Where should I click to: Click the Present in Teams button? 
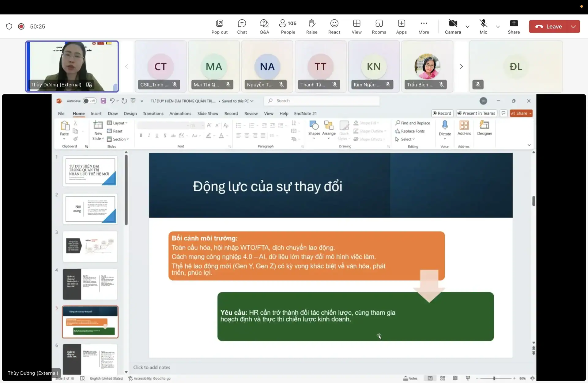click(476, 113)
